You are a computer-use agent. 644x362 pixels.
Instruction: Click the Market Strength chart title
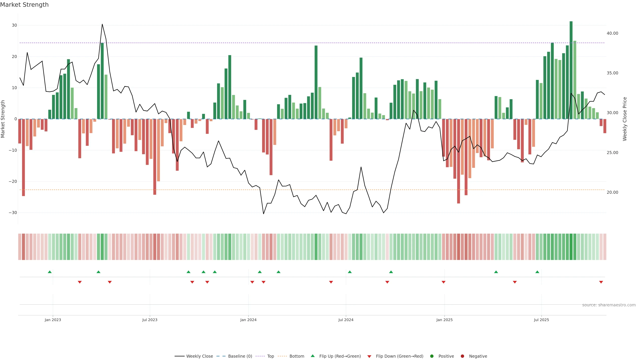tap(24, 5)
